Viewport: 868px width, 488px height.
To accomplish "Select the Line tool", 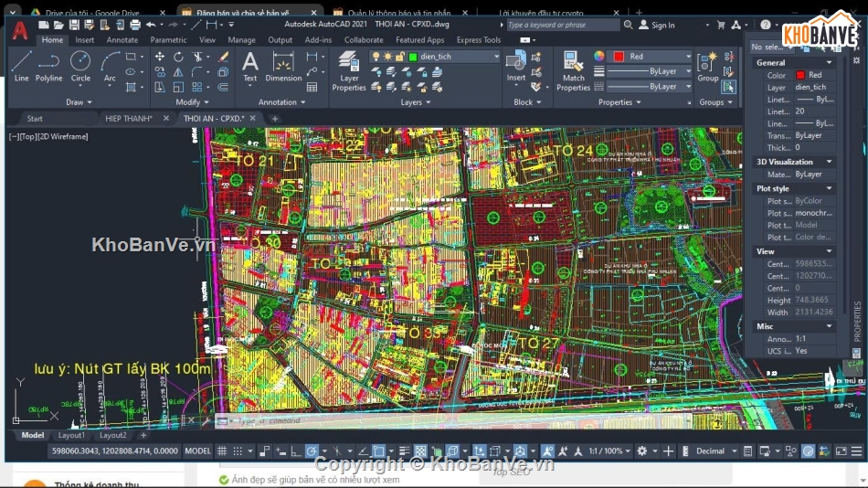I will click(21, 66).
